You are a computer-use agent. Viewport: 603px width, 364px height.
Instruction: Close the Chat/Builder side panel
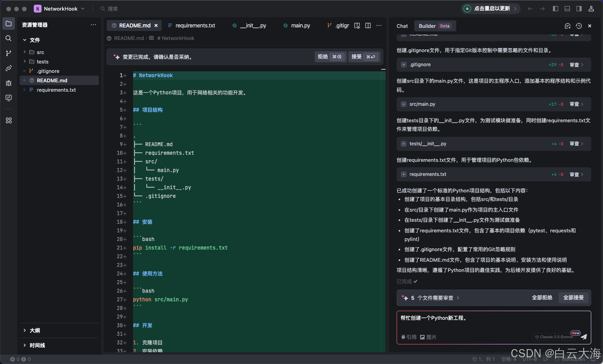pyautogui.click(x=590, y=26)
